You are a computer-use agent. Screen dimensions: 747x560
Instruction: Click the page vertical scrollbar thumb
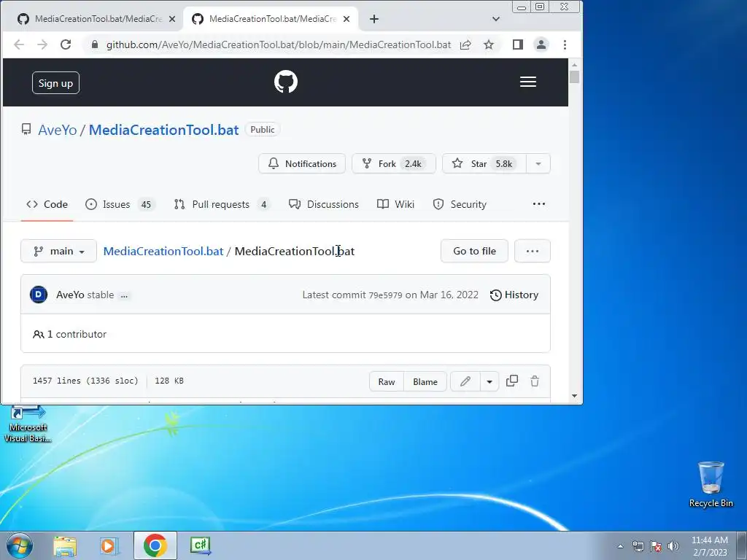click(x=574, y=77)
